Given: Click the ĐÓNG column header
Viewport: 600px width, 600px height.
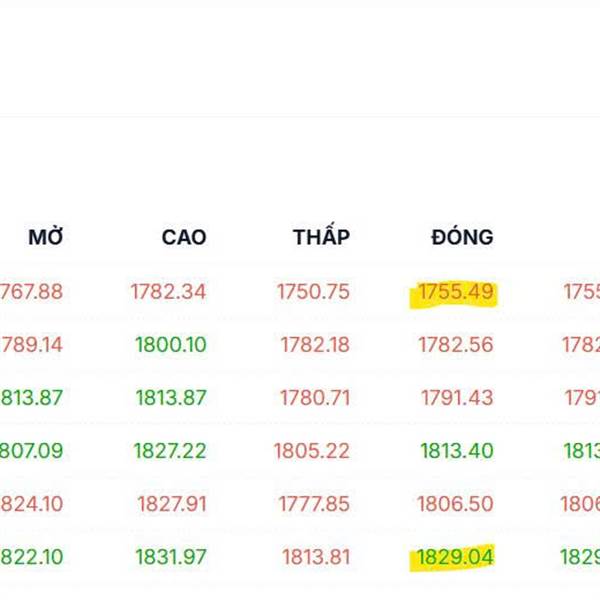Looking at the screenshot, I should [x=462, y=238].
